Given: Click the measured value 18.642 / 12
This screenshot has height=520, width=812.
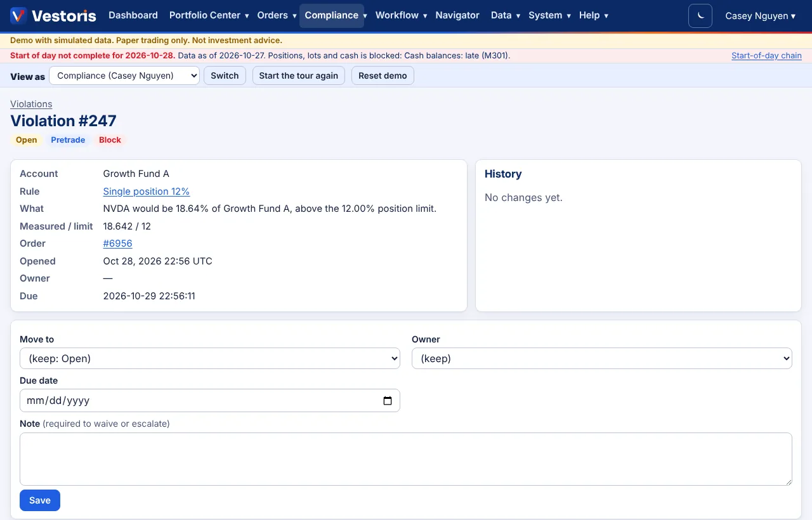Looking at the screenshot, I should pos(127,226).
